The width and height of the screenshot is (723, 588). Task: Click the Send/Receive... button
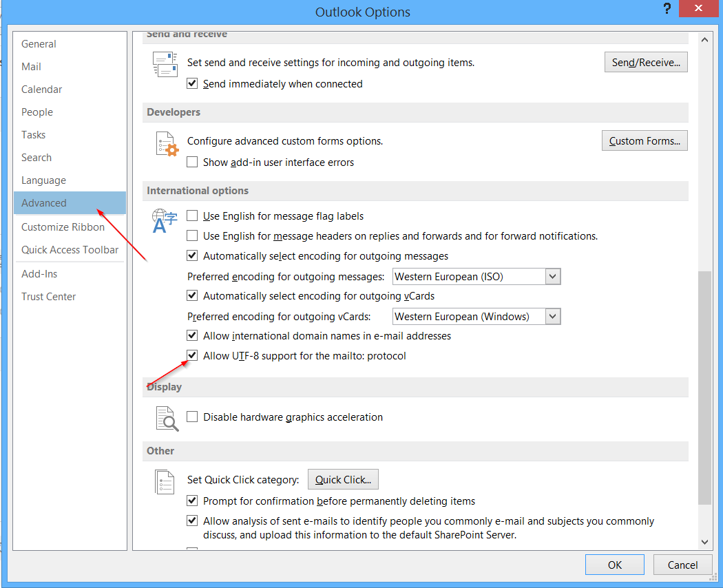coord(646,63)
